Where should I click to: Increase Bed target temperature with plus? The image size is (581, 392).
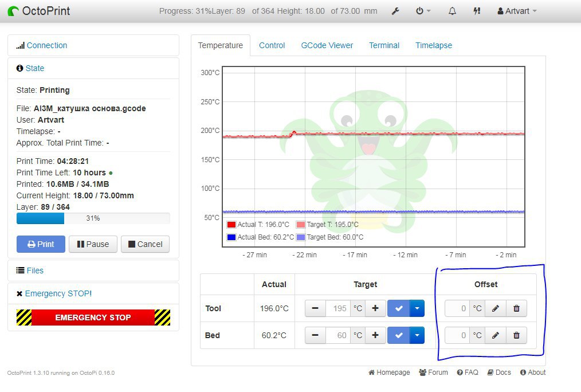(375, 335)
